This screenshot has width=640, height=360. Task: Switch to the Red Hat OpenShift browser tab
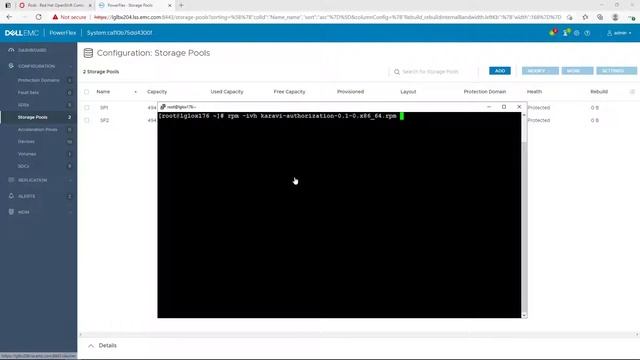pyautogui.click(x=55, y=5)
